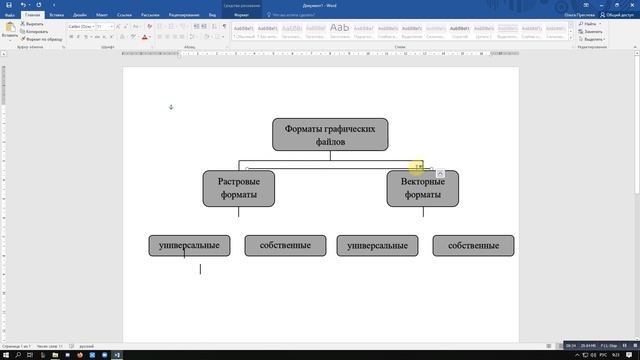Select the Обычный style in gallery
Viewport: 640px width, 360px height.
click(244, 31)
